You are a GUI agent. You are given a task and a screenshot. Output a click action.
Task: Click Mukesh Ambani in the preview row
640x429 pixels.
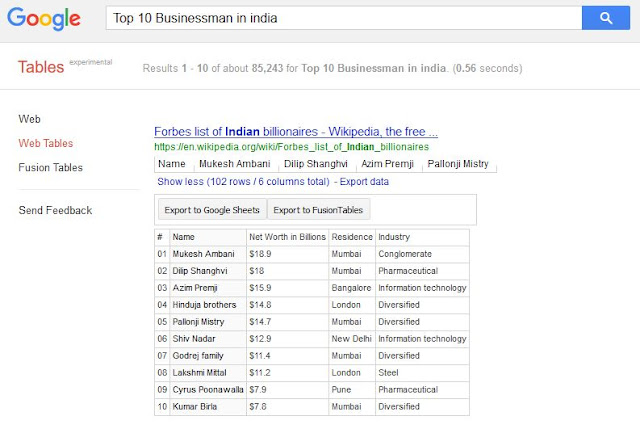point(235,164)
